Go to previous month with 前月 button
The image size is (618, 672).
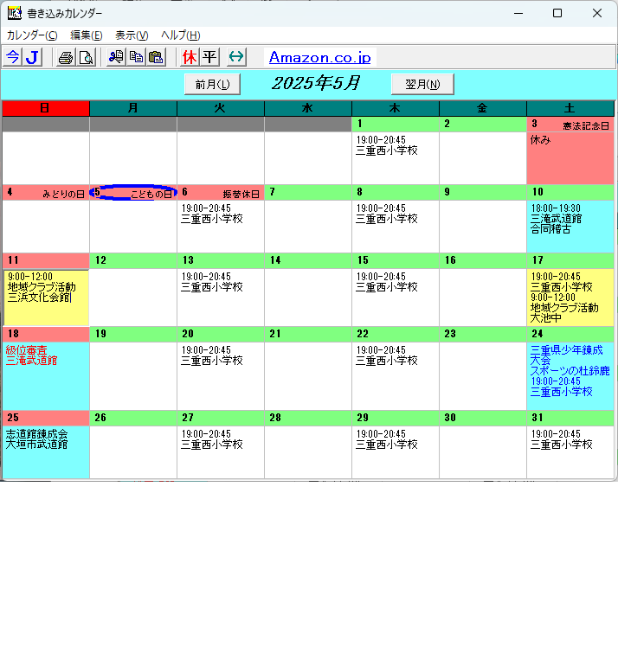pos(212,84)
